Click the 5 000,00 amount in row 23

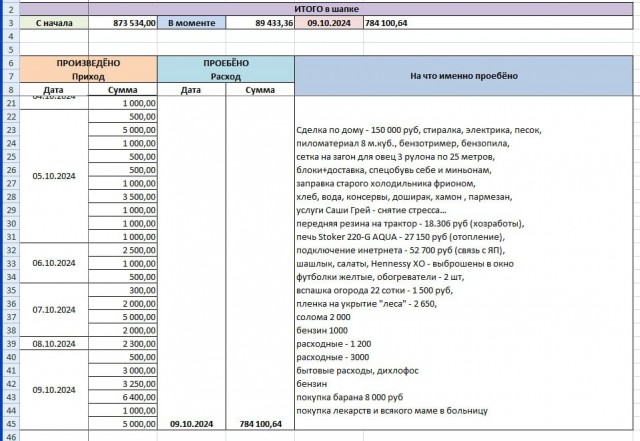123,130
